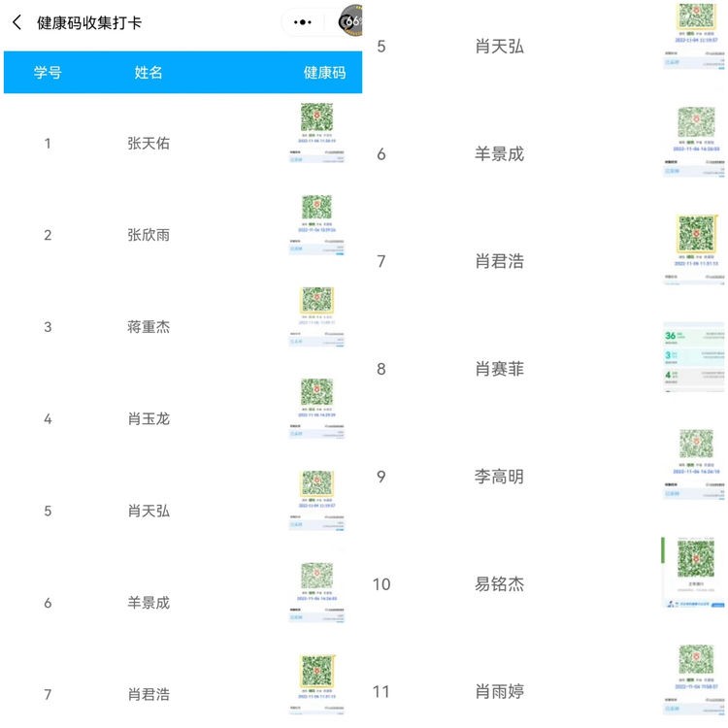This screenshot has width=728, height=728.
Task: Click the page title 健康码收集打卡
Action: tap(89, 22)
